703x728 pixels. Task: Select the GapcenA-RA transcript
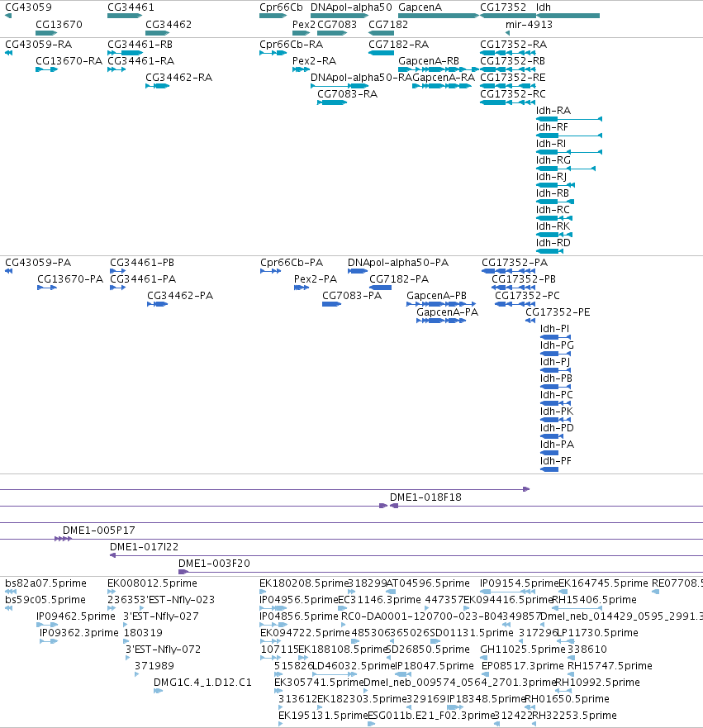click(442, 86)
